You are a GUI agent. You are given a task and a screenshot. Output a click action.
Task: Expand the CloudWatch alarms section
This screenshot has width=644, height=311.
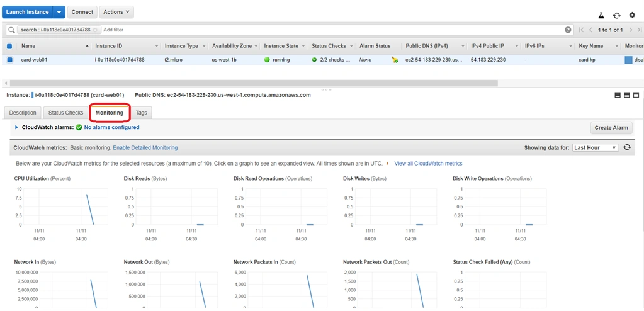point(16,127)
